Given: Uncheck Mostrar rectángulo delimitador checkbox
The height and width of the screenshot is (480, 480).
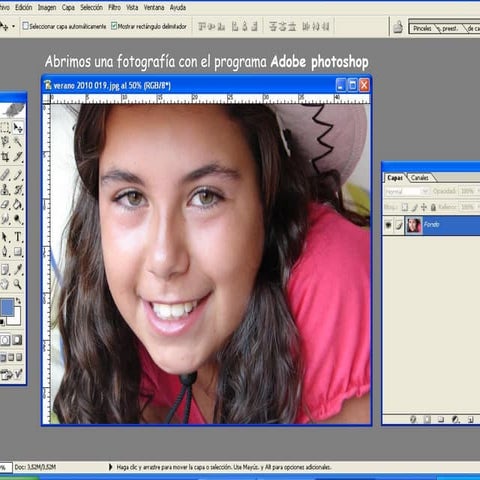Looking at the screenshot, I should (x=114, y=26).
